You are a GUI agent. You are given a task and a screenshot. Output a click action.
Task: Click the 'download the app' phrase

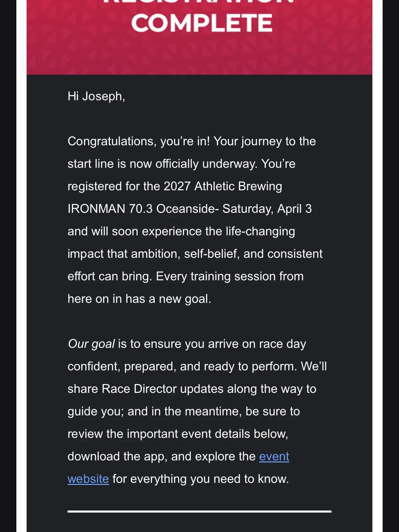(116, 456)
